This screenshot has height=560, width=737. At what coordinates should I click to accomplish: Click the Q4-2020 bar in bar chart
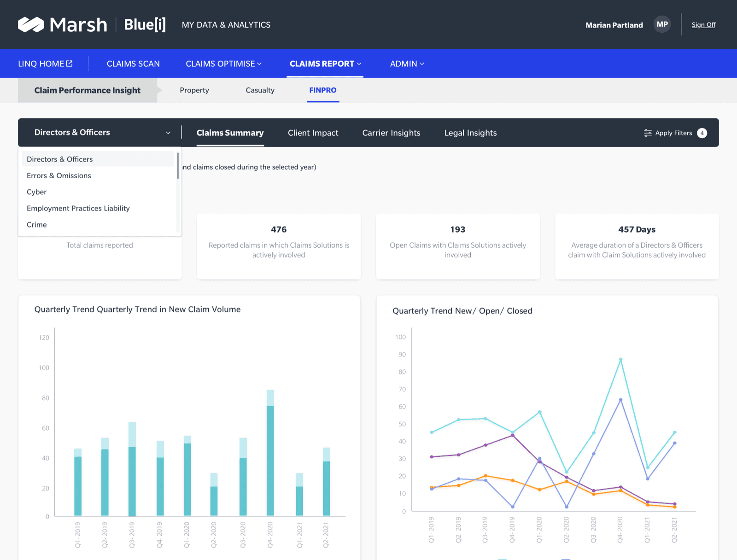(x=270, y=453)
